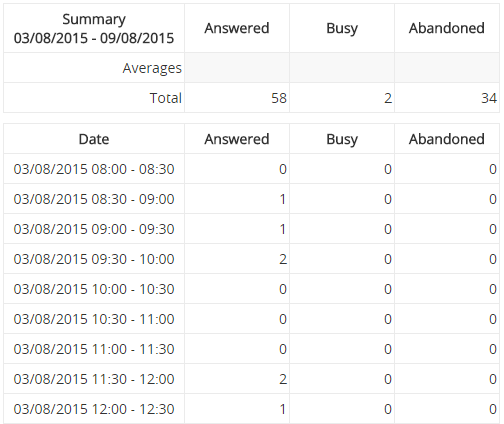Screen dimensions: 504x424
Task: Click the Date column header
Action: (x=94, y=139)
